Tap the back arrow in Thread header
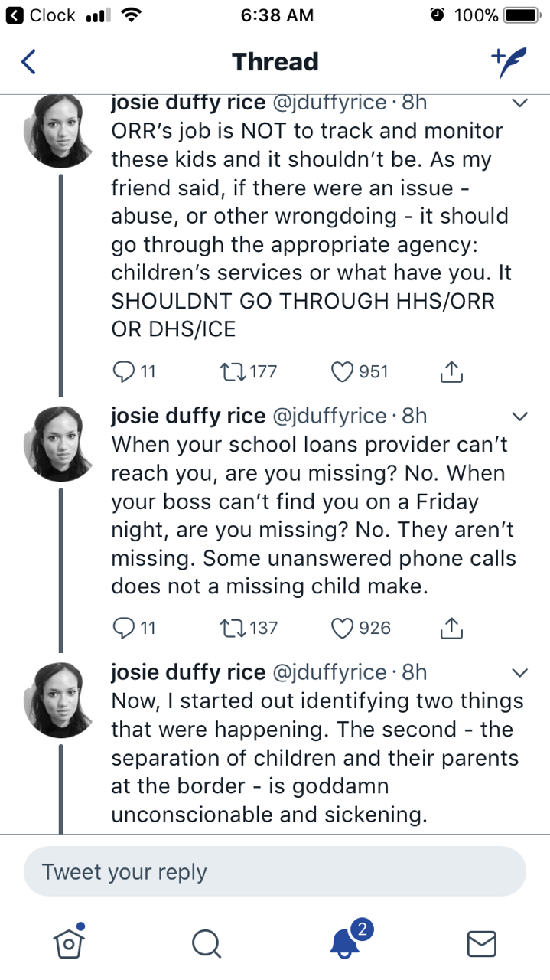Screen dimensions: 550x980 tap(28, 62)
